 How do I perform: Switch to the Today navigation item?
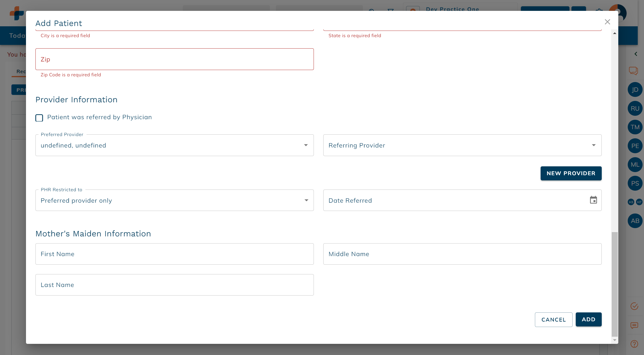pyautogui.click(x=17, y=35)
